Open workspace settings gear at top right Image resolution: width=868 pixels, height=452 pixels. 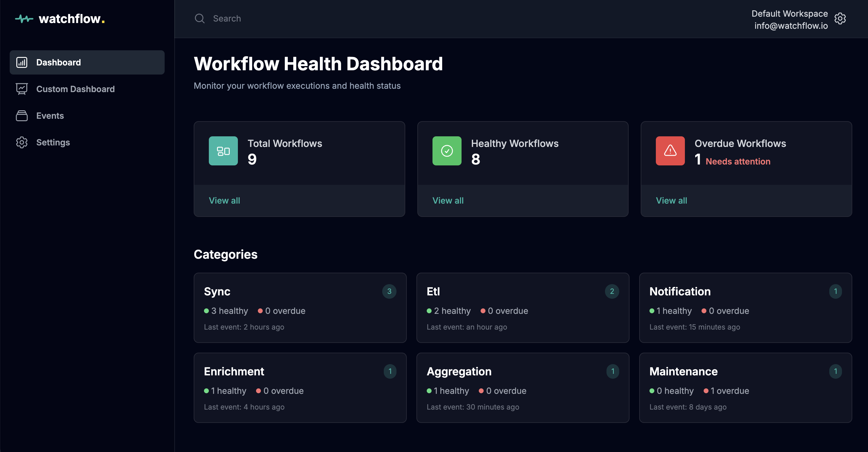(840, 19)
